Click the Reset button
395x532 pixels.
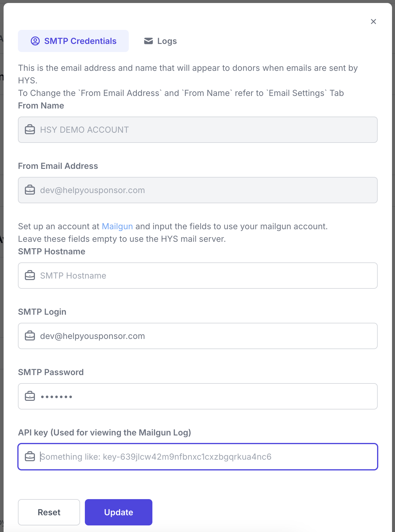(x=49, y=512)
